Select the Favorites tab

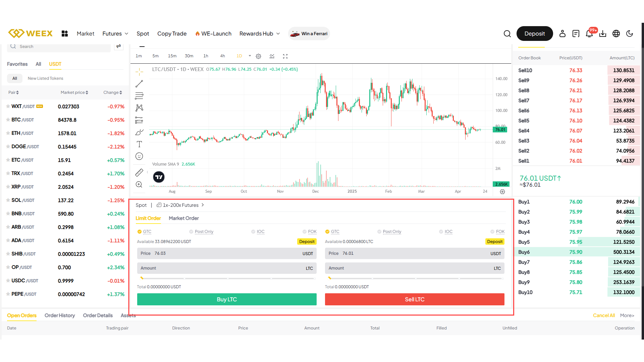(17, 64)
